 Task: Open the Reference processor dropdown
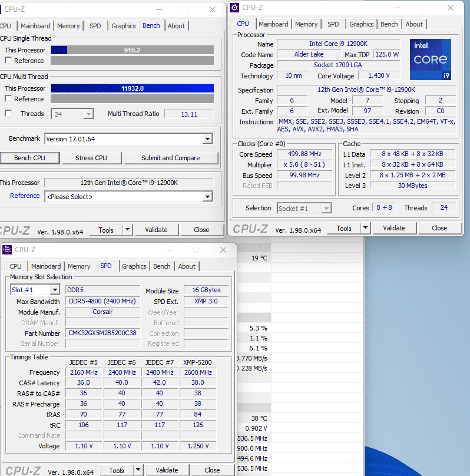[207, 196]
